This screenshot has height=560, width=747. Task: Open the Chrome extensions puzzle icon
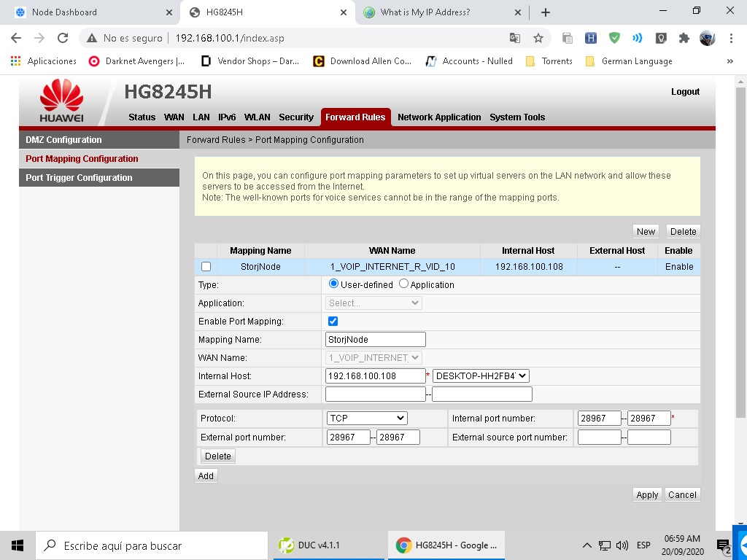[684, 38]
